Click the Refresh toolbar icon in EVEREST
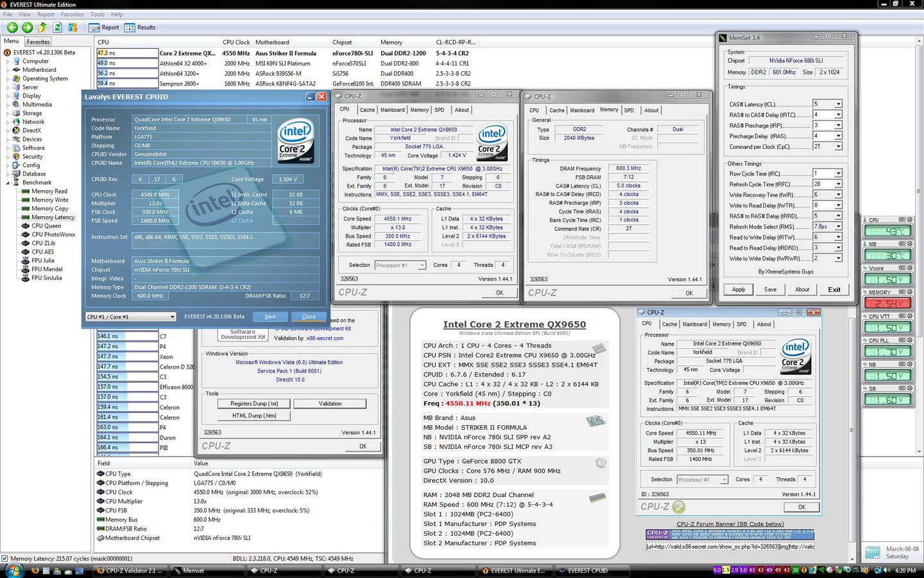The width and height of the screenshot is (924, 578). pyautogui.click(x=57, y=28)
